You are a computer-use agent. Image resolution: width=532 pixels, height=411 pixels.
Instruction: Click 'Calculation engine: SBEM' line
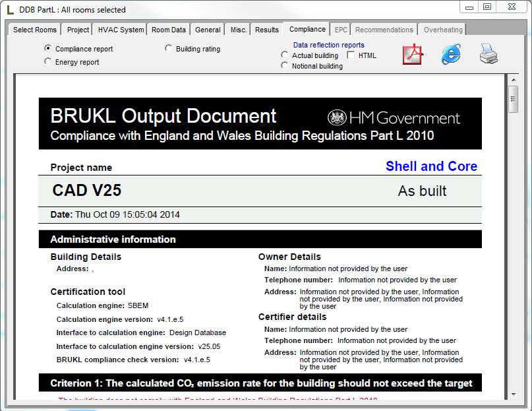pyautogui.click(x=102, y=305)
